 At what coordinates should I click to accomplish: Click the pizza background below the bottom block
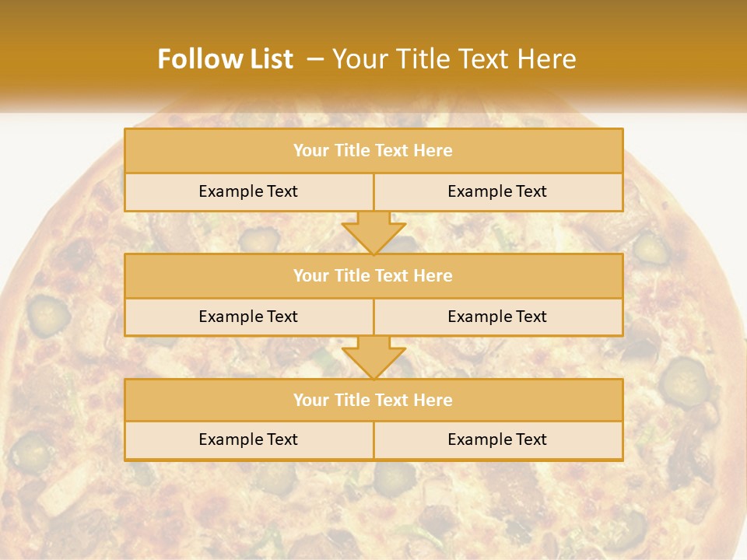tap(373, 506)
